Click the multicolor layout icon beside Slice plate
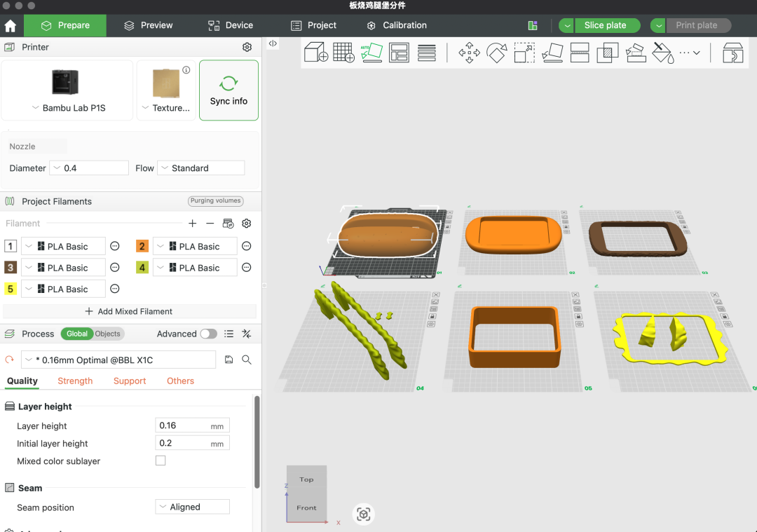 click(533, 26)
